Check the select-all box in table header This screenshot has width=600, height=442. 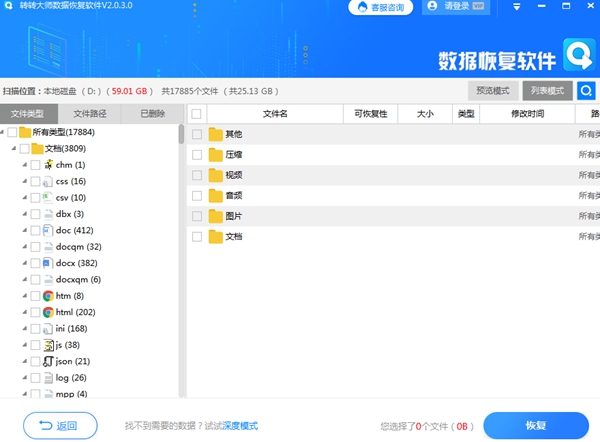[x=196, y=114]
